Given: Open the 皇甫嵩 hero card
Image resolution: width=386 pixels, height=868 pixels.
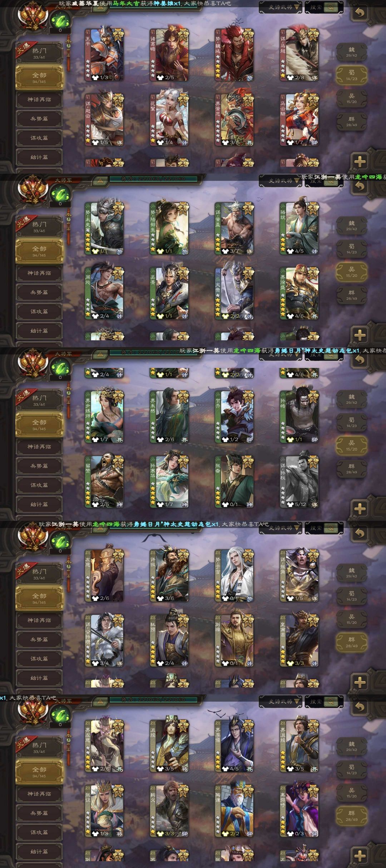Looking at the screenshot, I should [299, 640].
